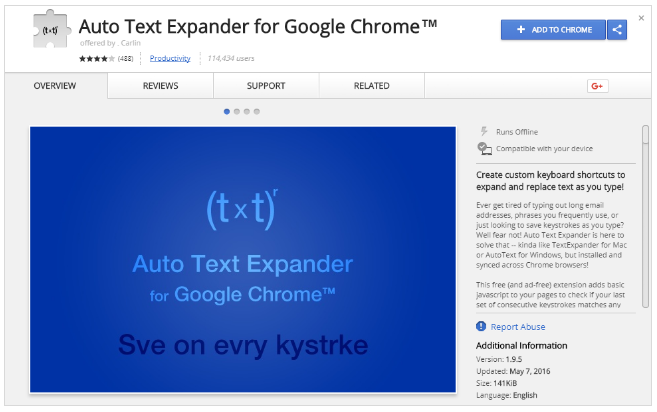Click the Runs Offline lightning icon
The height and width of the screenshot is (412, 657).
(x=484, y=132)
